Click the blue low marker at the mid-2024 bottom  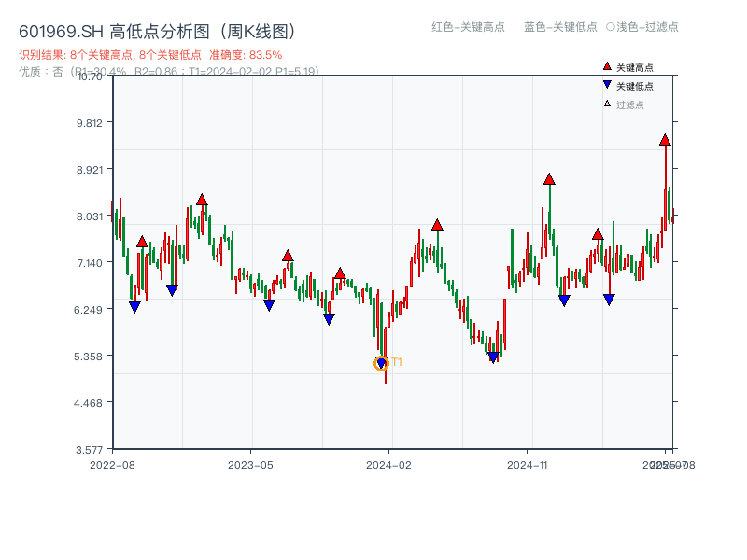point(492,356)
